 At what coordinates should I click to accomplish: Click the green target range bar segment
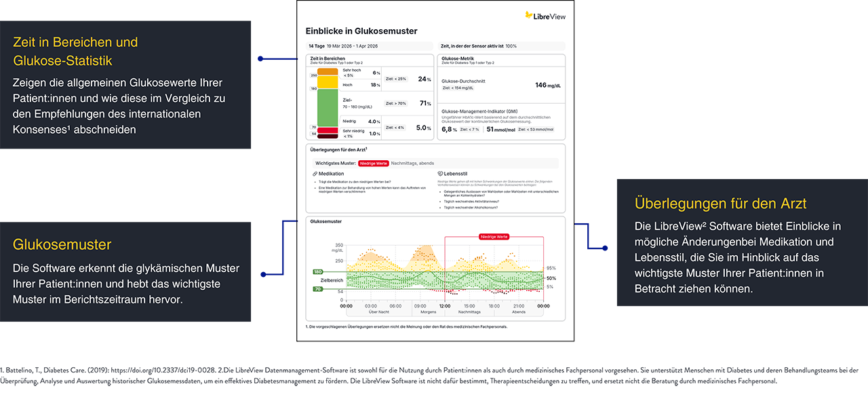tap(328, 107)
